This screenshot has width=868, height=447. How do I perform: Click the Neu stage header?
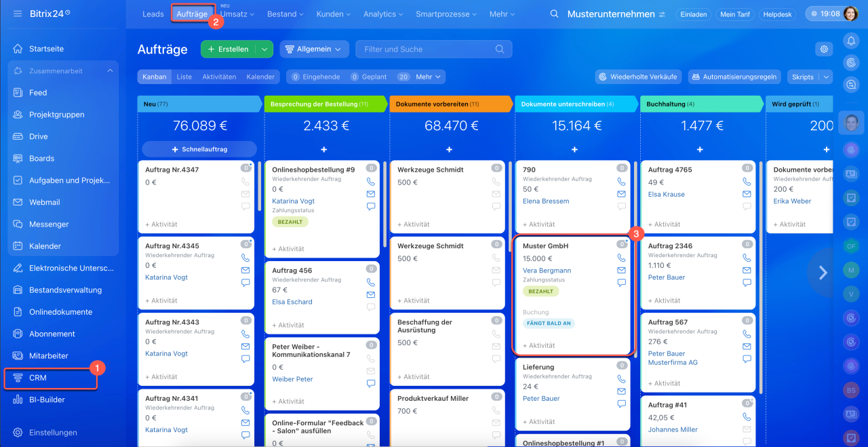(x=199, y=104)
